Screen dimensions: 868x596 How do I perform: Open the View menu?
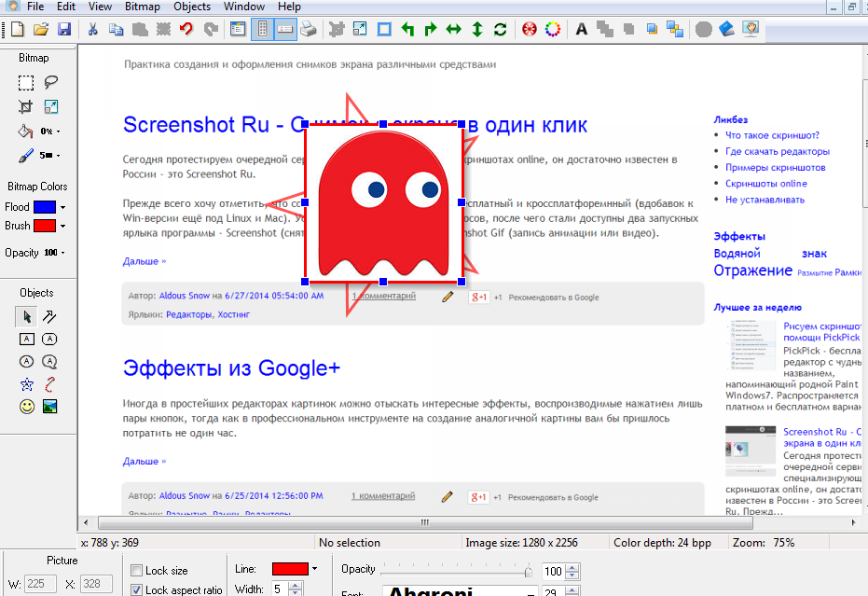tap(100, 7)
